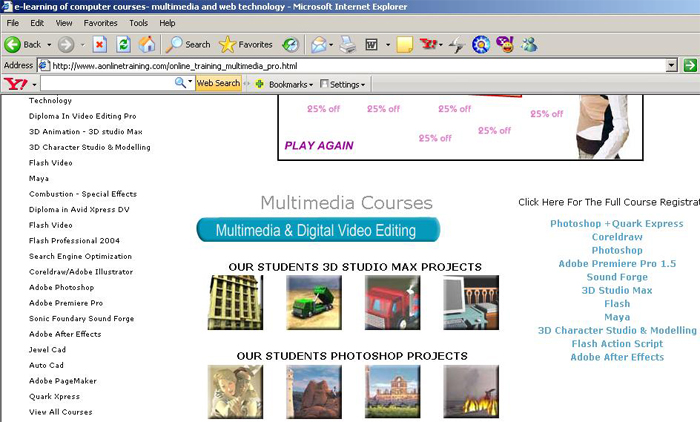The image size is (700, 422).
Task: Open the Favorites menu
Action: pyautogui.click(x=100, y=23)
